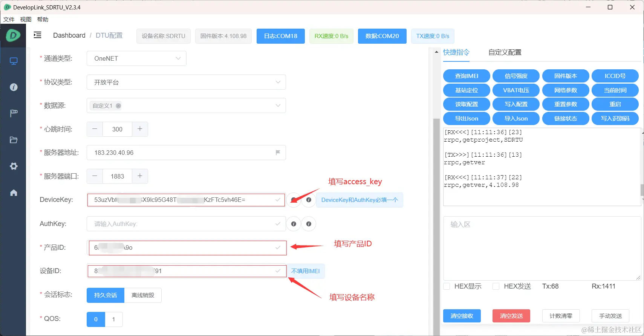Click first info icon beside AuthKey
The width and height of the screenshot is (644, 336).
[294, 224]
